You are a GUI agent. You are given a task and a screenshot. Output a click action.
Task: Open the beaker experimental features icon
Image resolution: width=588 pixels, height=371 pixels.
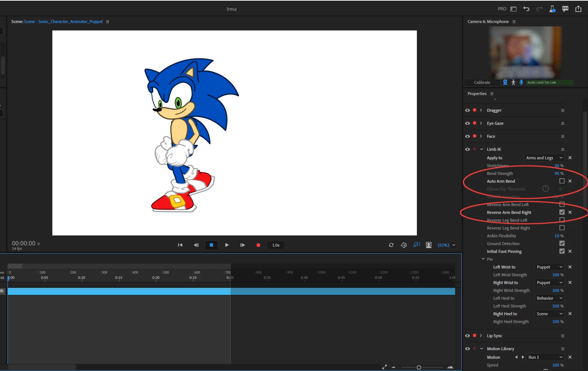(552, 9)
